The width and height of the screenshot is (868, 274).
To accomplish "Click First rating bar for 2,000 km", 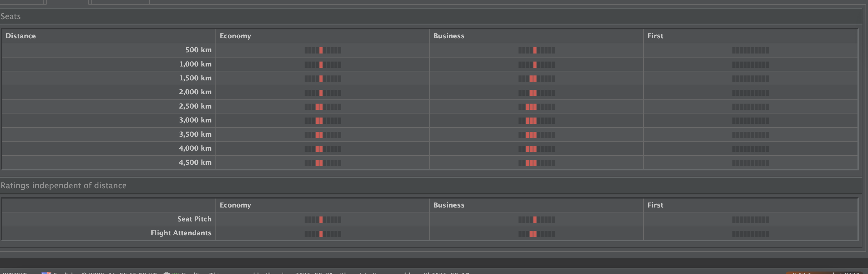I will click(750, 92).
